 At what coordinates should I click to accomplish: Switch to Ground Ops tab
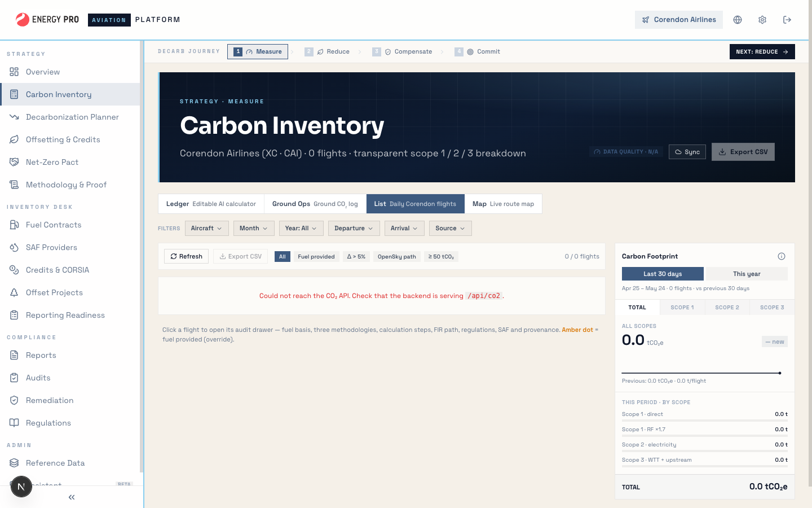click(x=315, y=204)
